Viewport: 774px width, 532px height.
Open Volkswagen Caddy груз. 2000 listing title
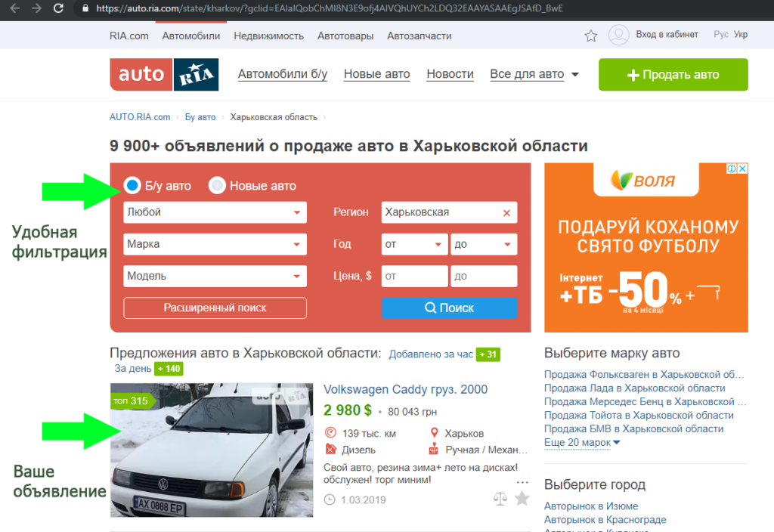tap(405, 389)
